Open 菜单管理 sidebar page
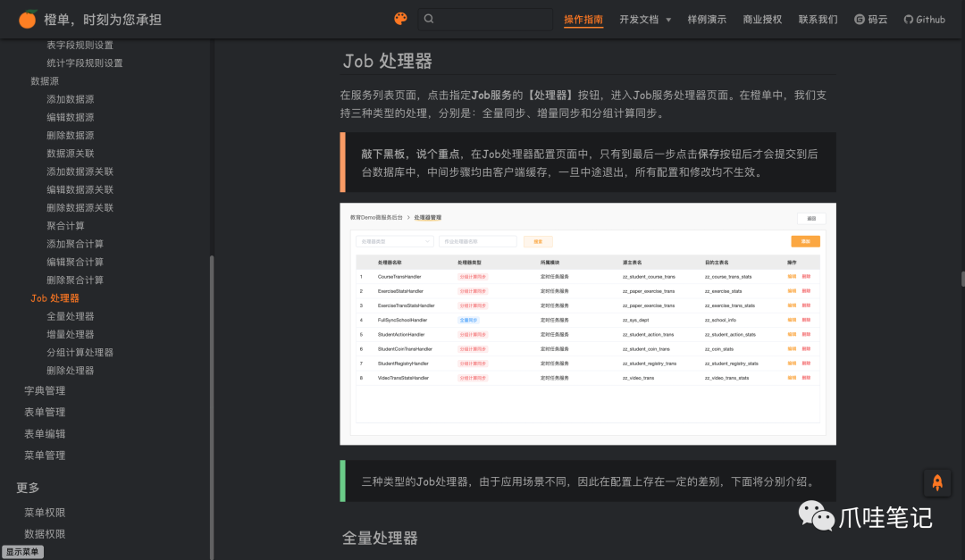This screenshot has height=560, width=965. tap(45, 456)
